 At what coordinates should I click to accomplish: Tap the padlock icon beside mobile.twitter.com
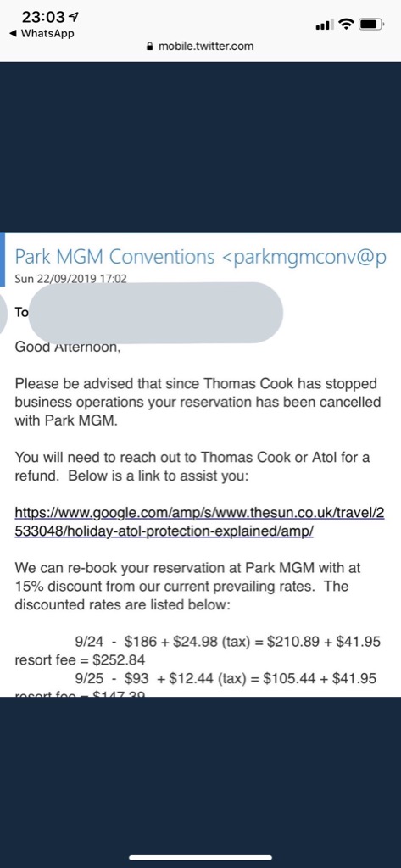(x=149, y=47)
